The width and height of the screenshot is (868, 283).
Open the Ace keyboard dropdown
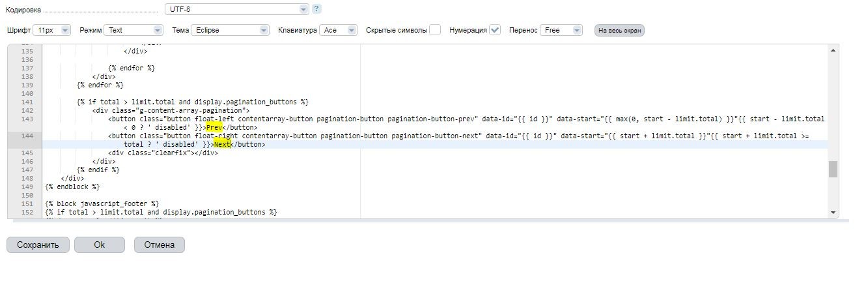(x=338, y=30)
